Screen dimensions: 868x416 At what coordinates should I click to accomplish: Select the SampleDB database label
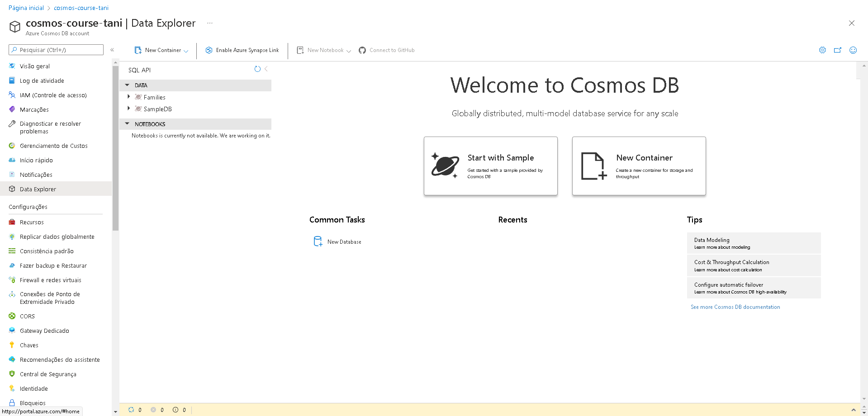pos(158,109)
